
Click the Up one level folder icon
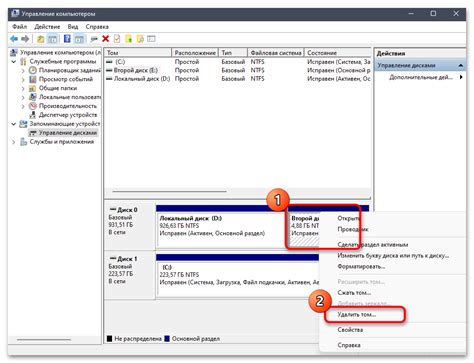[41, 39]
